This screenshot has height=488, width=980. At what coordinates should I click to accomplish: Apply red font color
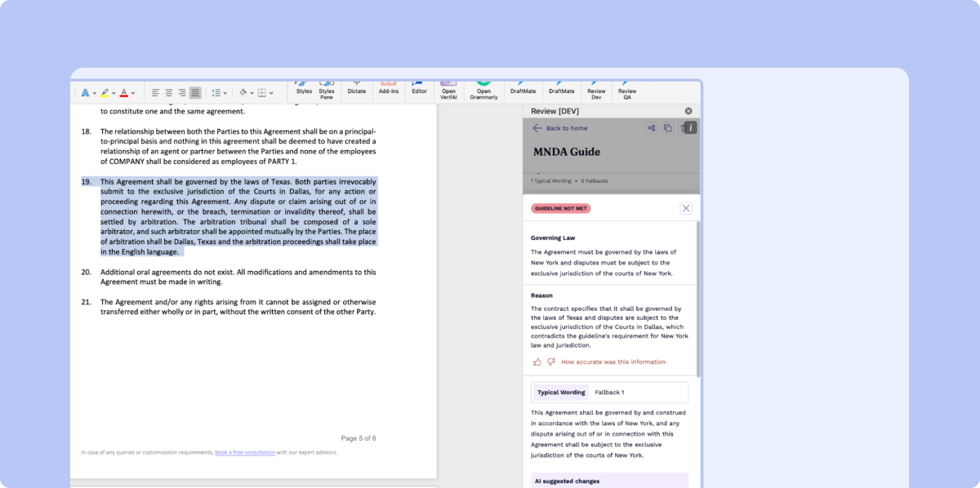[123, 93]
